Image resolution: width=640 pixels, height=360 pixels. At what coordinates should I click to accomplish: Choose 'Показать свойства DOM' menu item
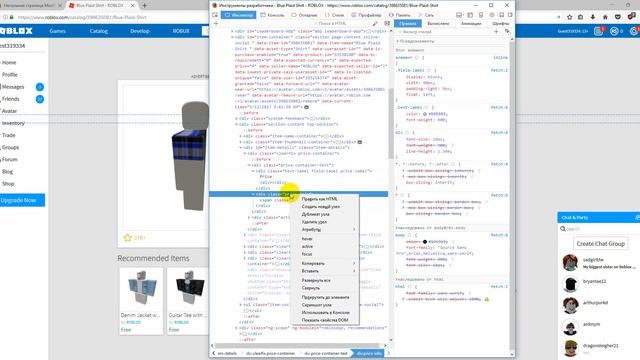[324, 320]
